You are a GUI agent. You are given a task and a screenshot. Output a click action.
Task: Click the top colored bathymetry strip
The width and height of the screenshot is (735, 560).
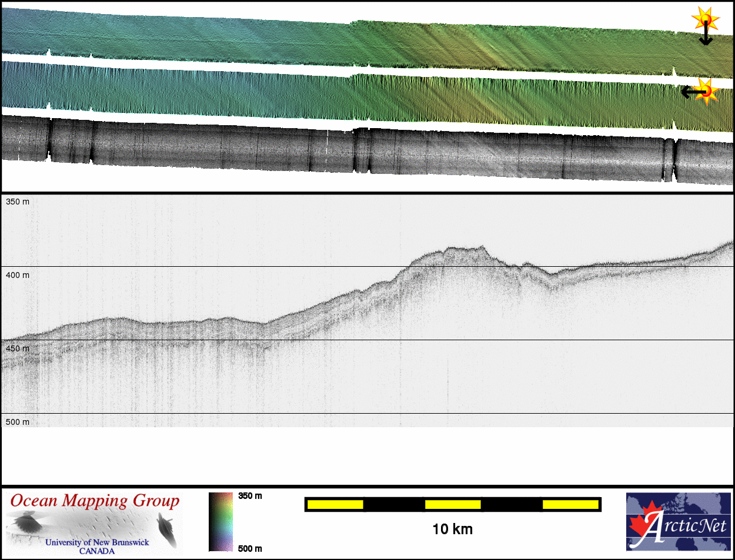[353, 40]
